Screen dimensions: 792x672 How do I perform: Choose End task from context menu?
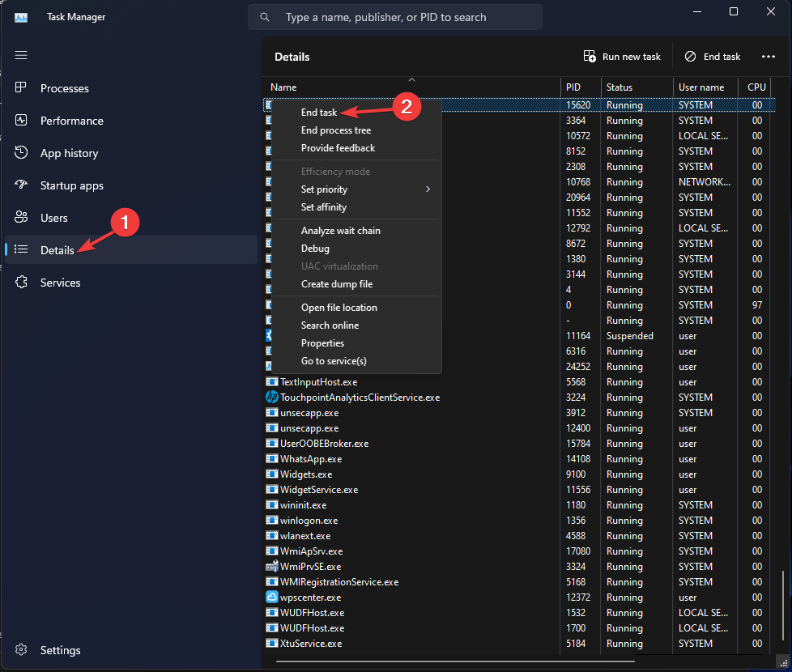coord(319,112)
